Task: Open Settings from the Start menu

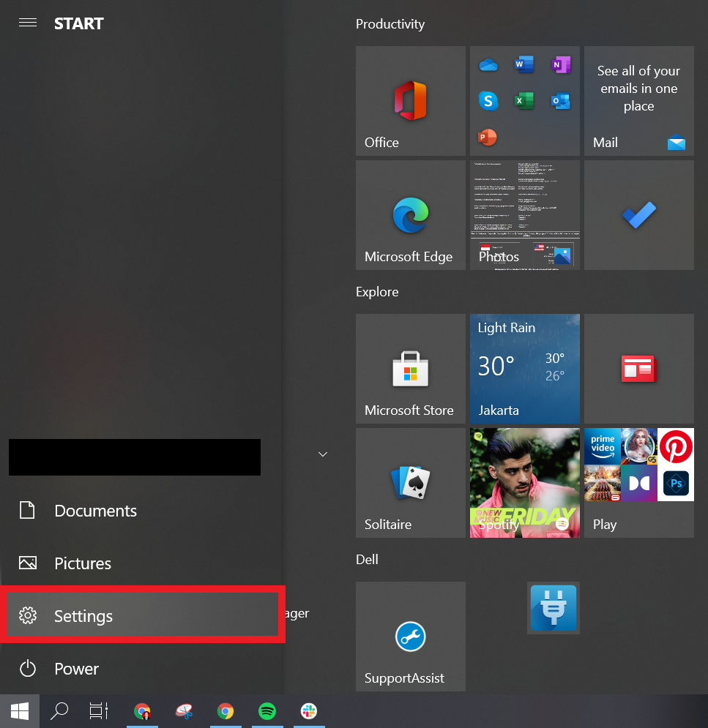Action: coord(142,615)
